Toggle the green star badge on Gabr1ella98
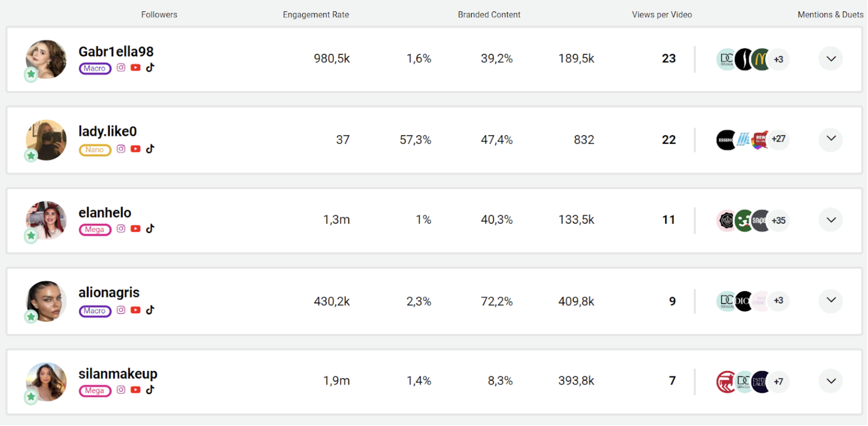This screenshot has width=868, height=426. point(31,74)
